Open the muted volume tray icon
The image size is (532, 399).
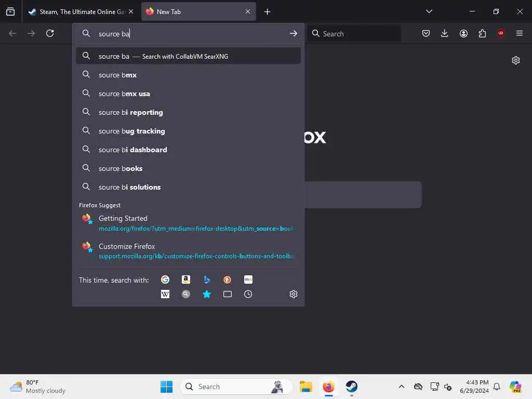[448, 387]
